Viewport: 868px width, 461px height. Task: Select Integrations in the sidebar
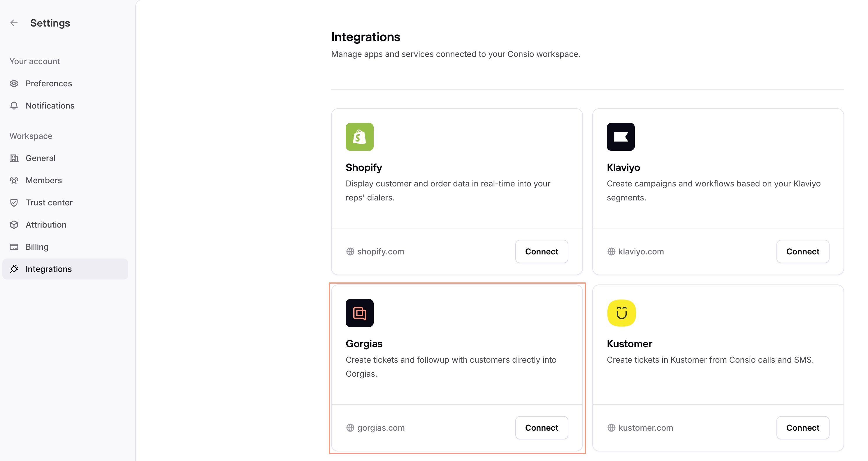48,269
